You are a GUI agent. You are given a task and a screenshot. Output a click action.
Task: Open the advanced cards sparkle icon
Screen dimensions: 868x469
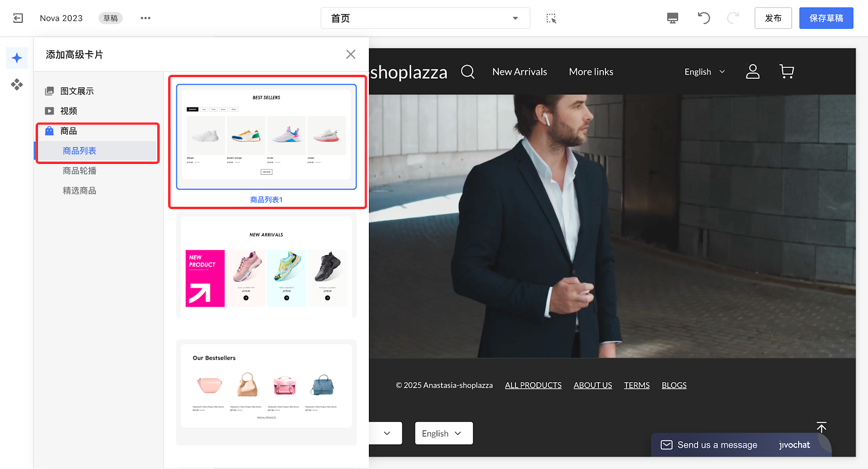(x=17, y=58)
